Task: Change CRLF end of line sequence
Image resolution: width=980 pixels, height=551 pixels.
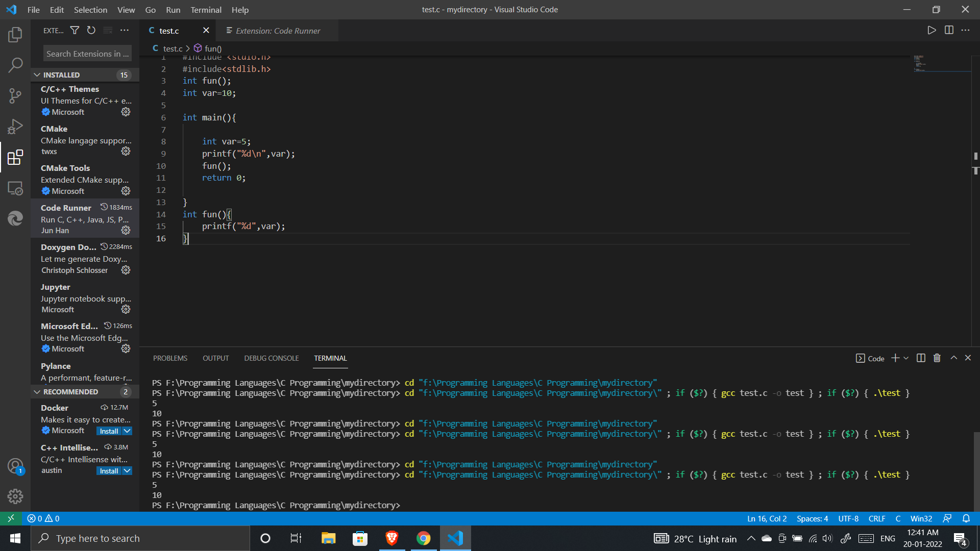Action: [x=877, y=518]
